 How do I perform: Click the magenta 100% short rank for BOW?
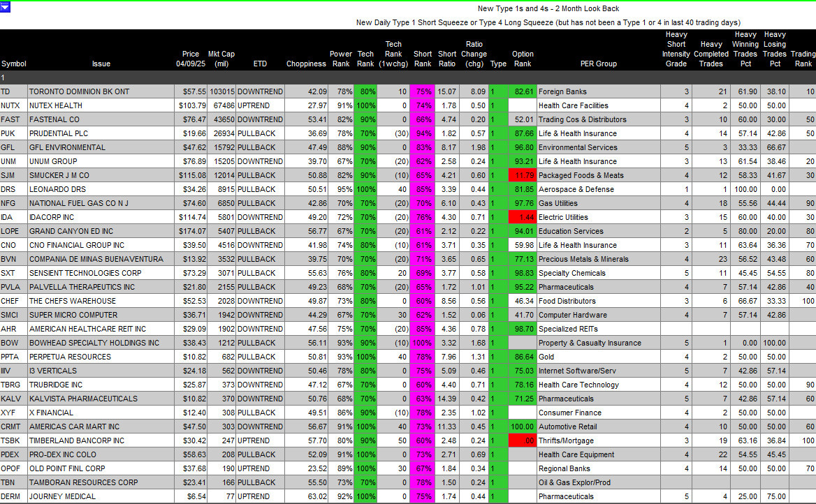[x=422, y=343]
